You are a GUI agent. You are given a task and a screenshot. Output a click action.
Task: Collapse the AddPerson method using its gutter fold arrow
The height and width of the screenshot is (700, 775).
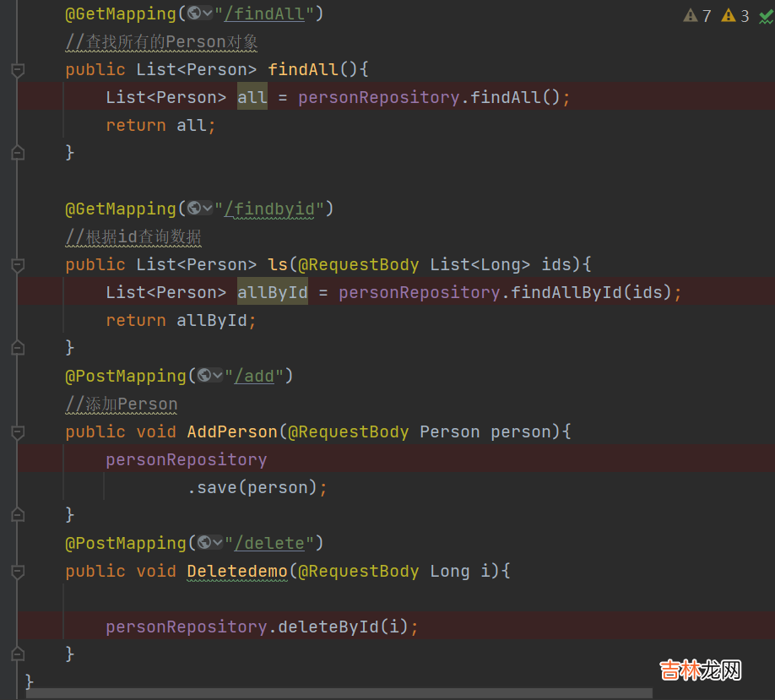point(18,432)
